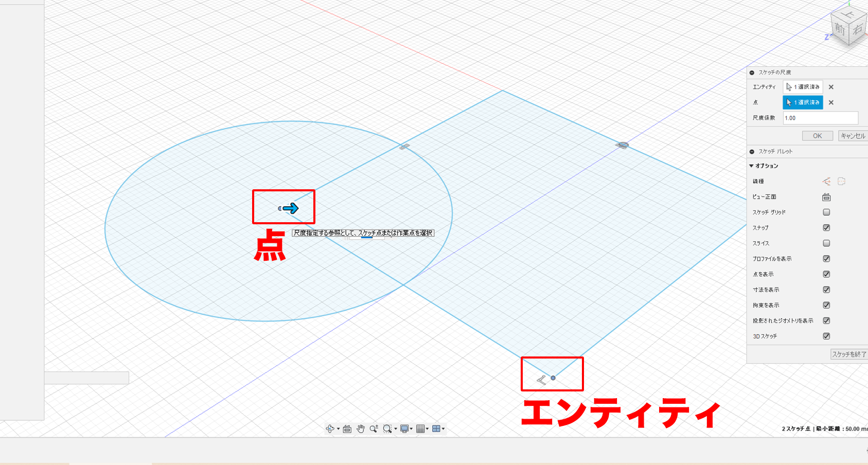
Task: Expand the Grid and Snaps dropdown arrow
Action: tap(427, 429)
